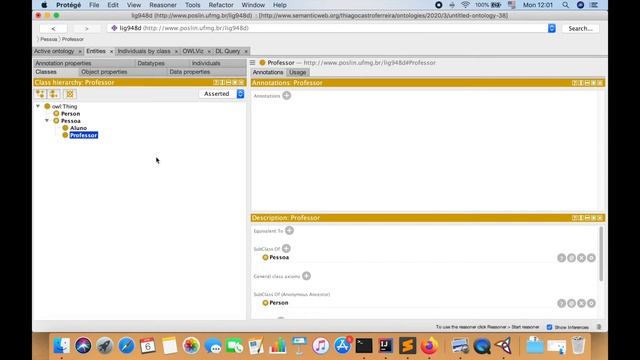
Task: Remove the Person ancestor with its X icon
Action: (x=581, y=303)
